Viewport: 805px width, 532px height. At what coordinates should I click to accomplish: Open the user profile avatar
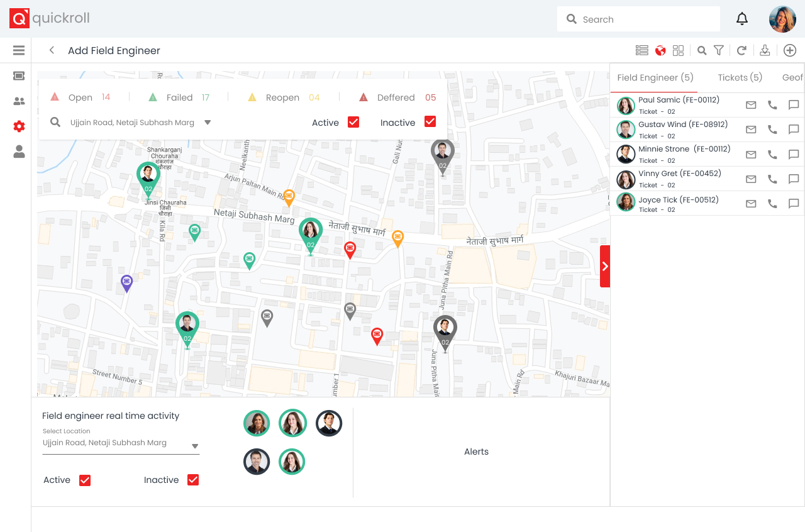[x=782, y=19]
